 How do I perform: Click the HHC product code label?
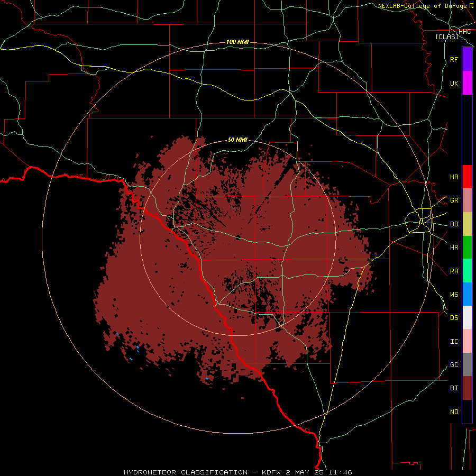tap(464, 32)
